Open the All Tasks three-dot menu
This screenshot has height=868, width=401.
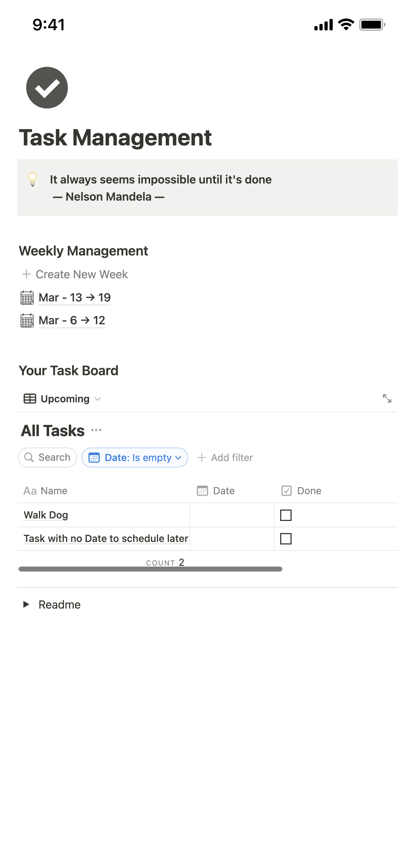[x=96, y=430]
